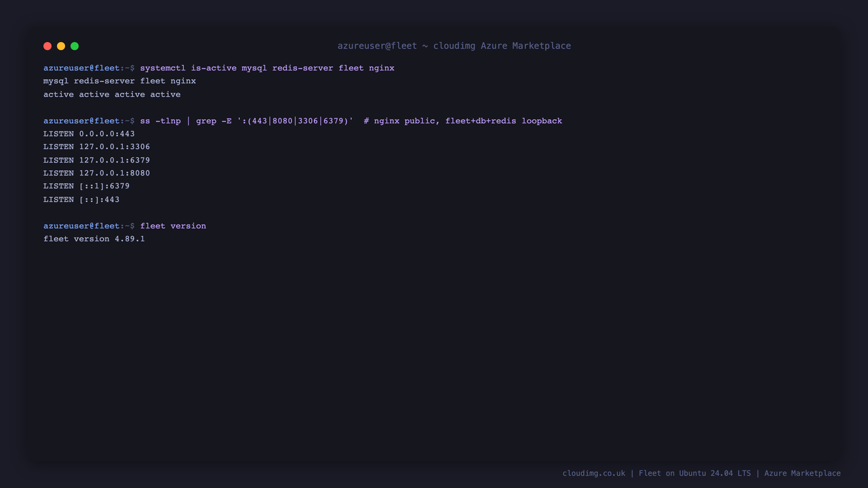Click the yellow minimize window dot
This screenshot has height=488, width=868.
coord(61,46)
